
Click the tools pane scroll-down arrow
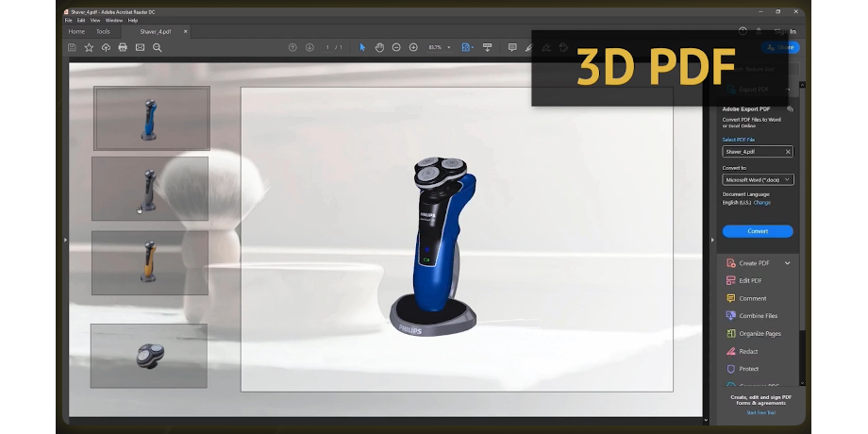tap(802, 383)
